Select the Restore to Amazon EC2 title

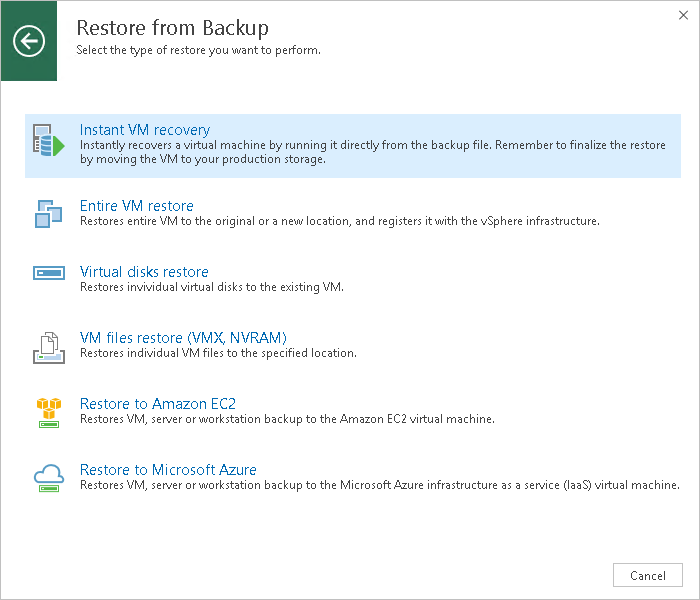157,404
